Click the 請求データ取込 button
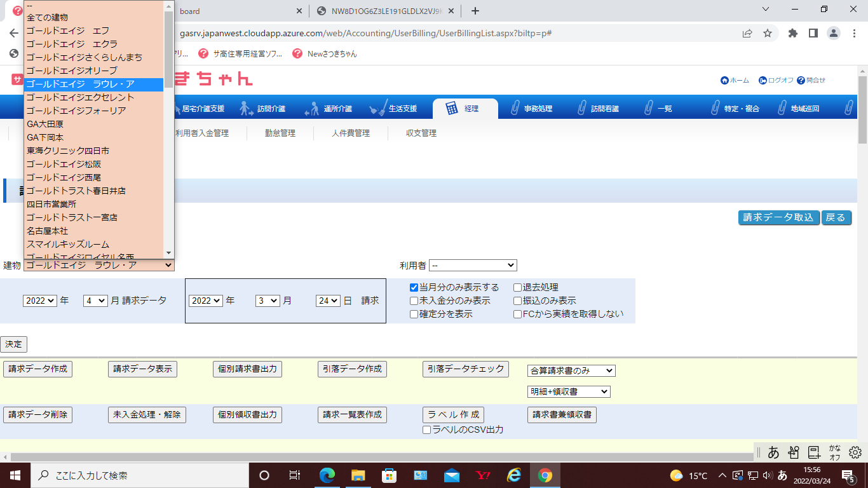Viewport: 868px width, 488px height. [x=778, y=217]
